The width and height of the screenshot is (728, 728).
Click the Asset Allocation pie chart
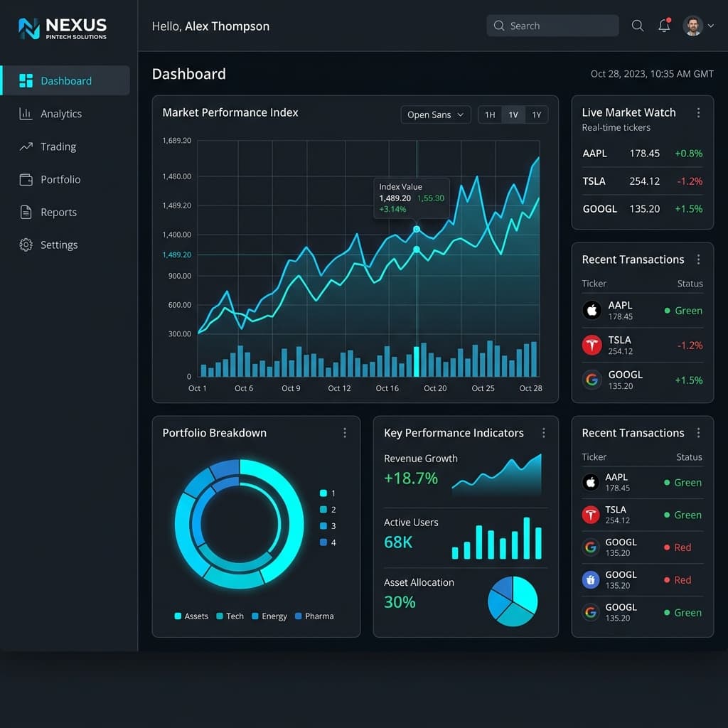[513, 601]
